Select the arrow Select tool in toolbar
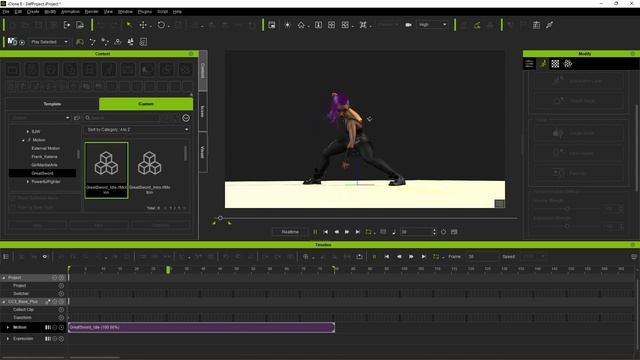This screenshot has height=360, width=640. point(129,25)
